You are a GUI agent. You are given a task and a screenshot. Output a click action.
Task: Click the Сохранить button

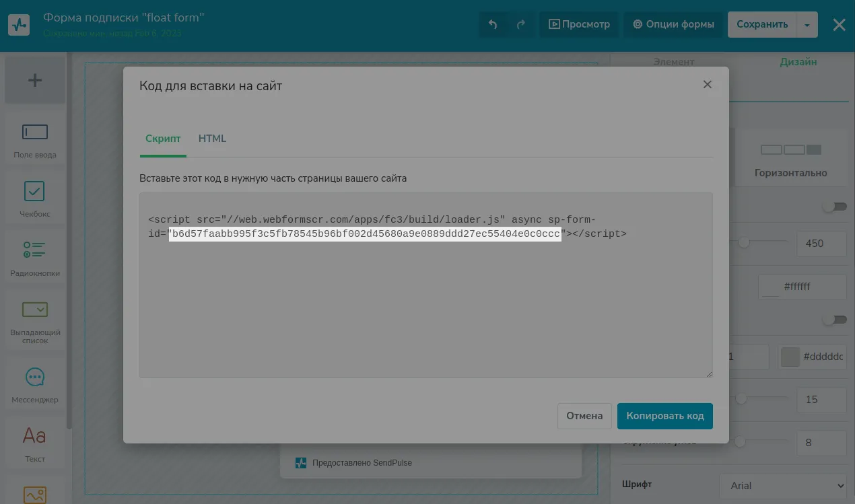762,24
